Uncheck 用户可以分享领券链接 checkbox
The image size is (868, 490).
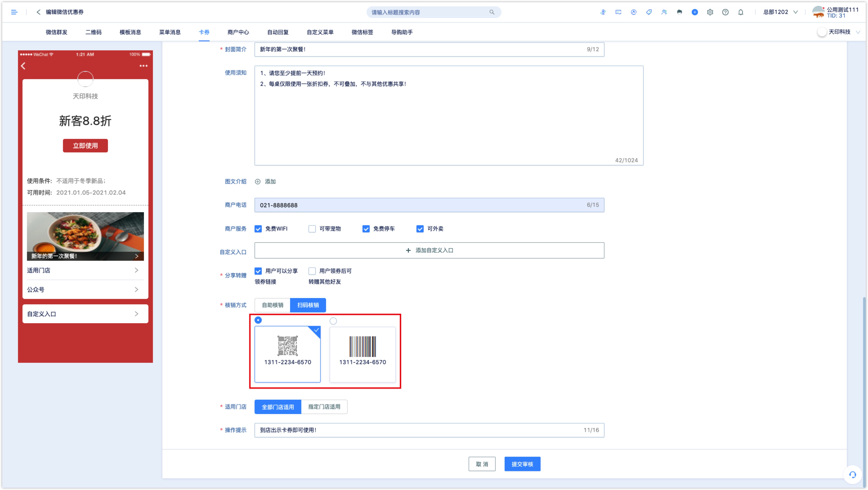pos(258,271)
